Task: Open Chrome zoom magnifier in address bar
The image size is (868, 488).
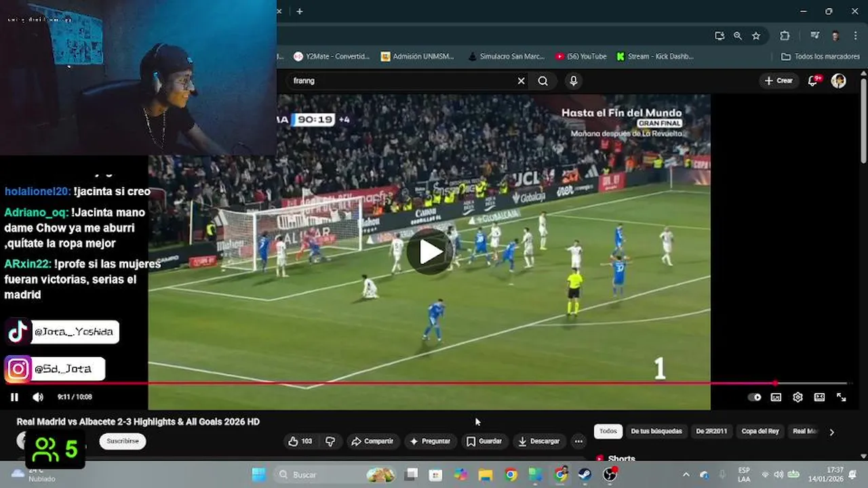Action: (738, 36)
